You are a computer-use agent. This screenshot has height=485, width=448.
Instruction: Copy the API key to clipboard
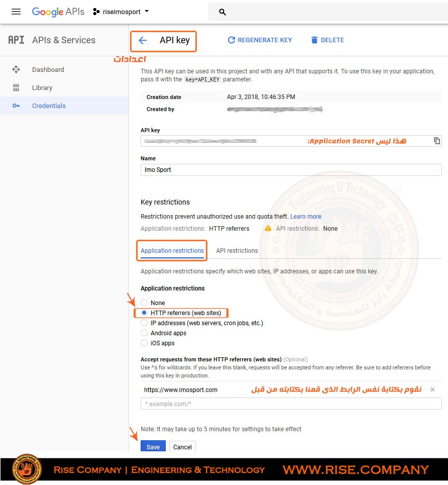coord(436,141)
